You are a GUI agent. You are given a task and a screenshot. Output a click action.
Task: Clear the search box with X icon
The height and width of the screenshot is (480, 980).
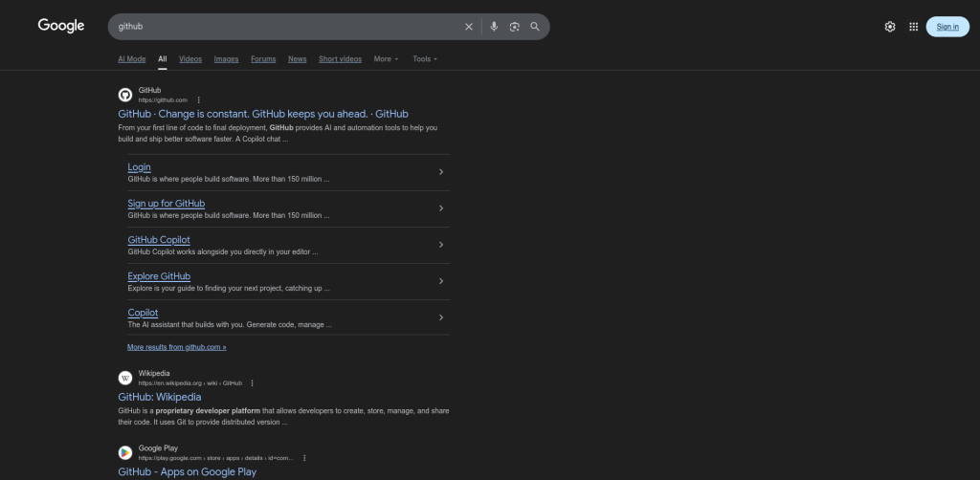tap(469, 27)
